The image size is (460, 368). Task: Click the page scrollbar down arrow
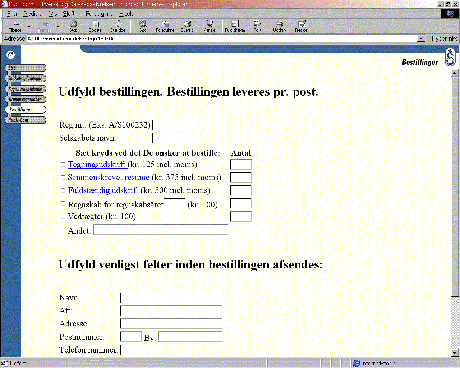pyautogui.click(x=455, y=353)
